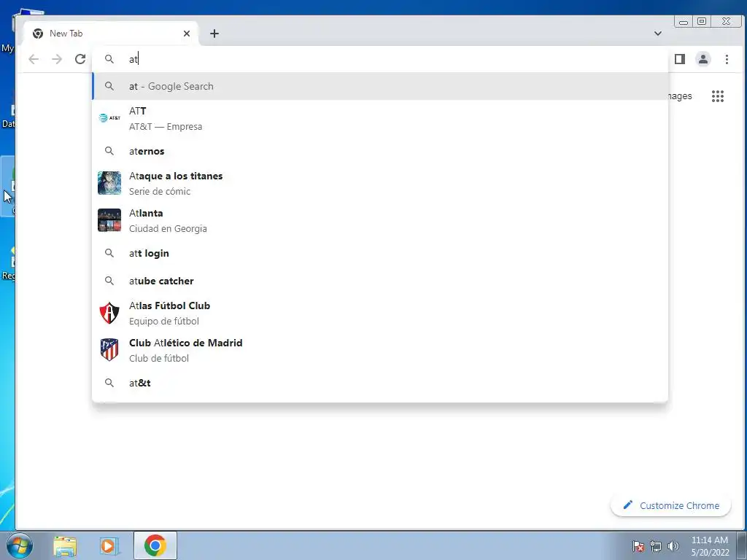This screenshot has width=747, height=560.
Task: Open a new tab with the plus button
Action: tap(214, 34)
